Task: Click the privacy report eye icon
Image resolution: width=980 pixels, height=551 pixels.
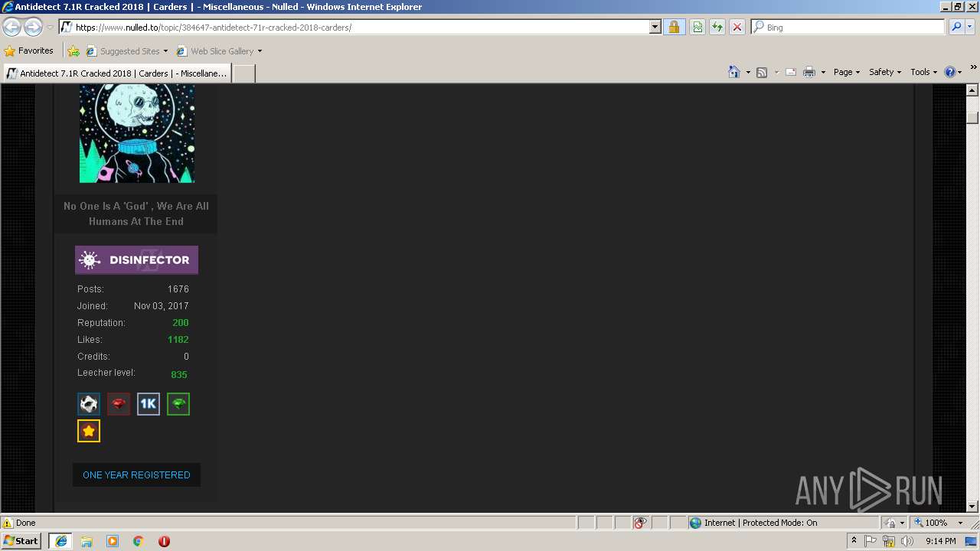Action: (x=640, y=523)
